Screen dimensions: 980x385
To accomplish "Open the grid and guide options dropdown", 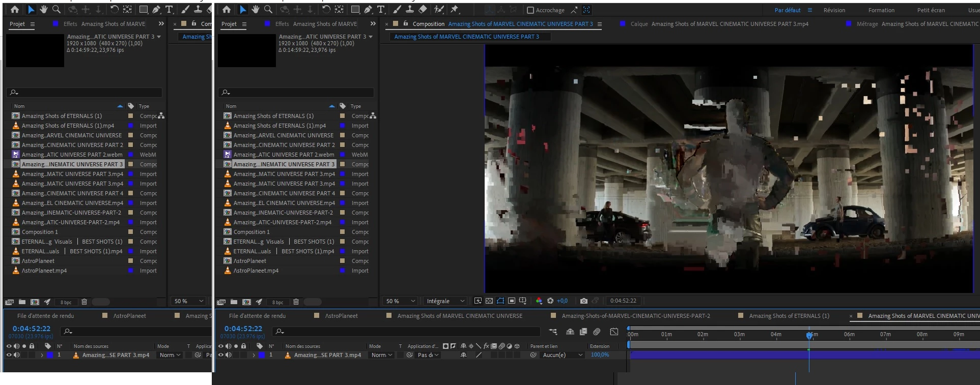I will click(523, 301).
